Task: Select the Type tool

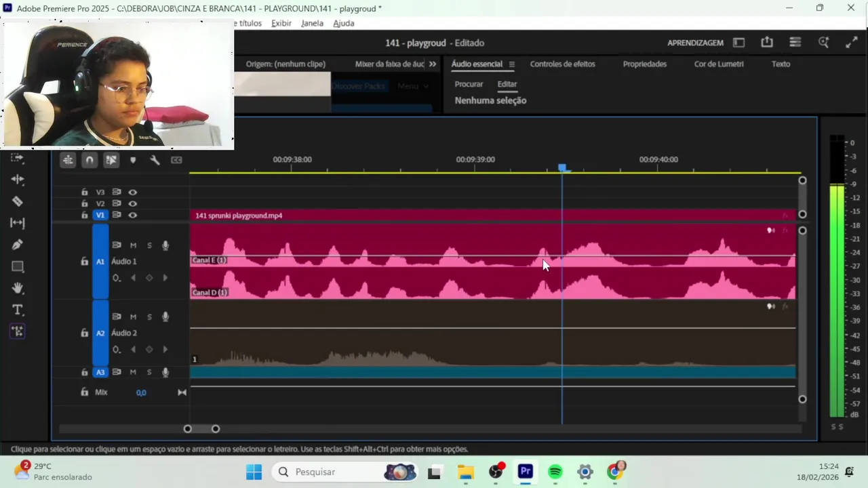Action: pyautogui.click(x=18, y=310)
